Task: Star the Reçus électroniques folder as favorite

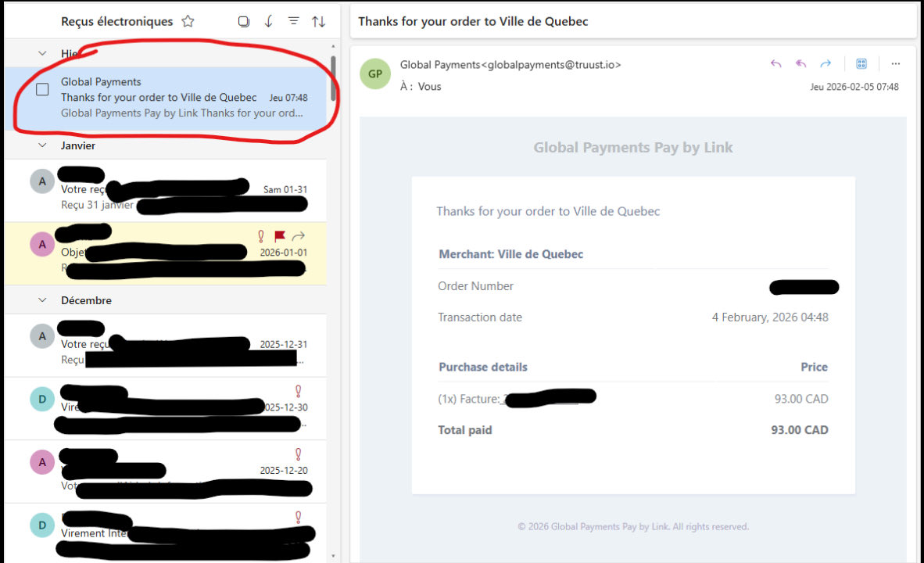Action: click(188, 21)
